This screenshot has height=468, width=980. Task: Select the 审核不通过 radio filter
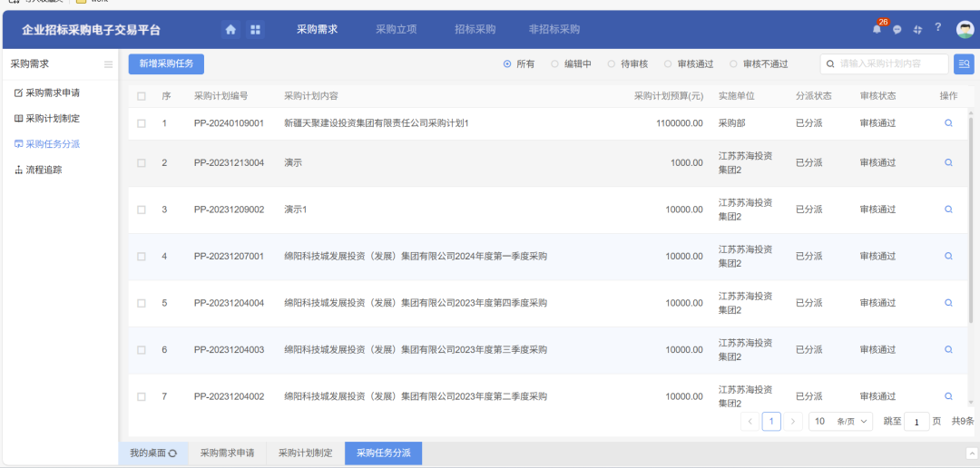click(x=734, y=64)
